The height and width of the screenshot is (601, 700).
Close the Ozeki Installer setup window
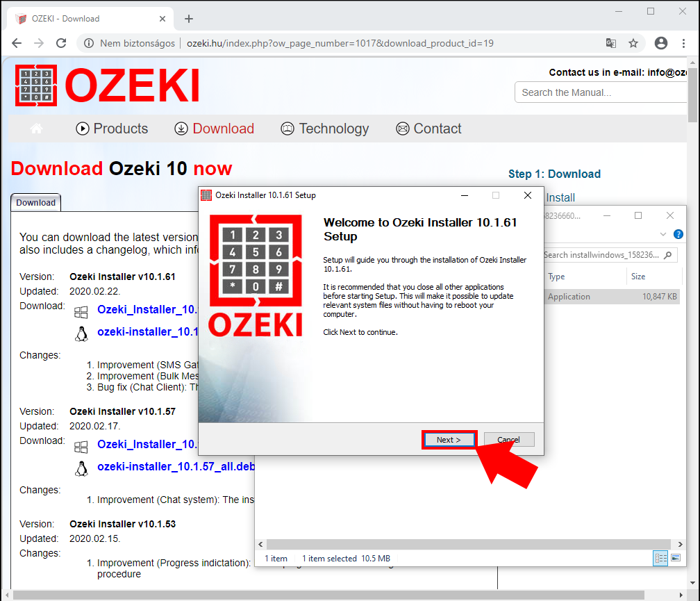(x=528, y=195)
